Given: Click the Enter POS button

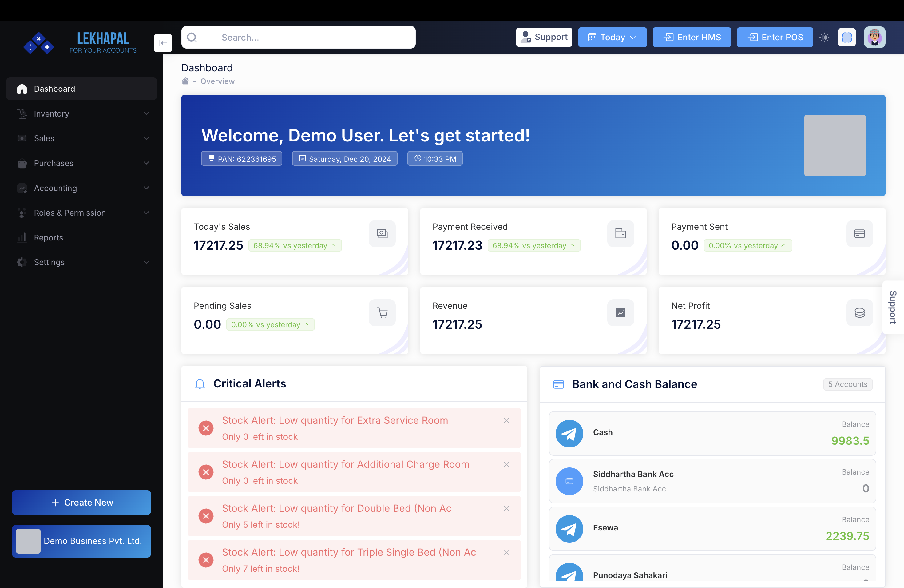Looking at the screenshot, I should pyautogui.click(x=775, y=37).
